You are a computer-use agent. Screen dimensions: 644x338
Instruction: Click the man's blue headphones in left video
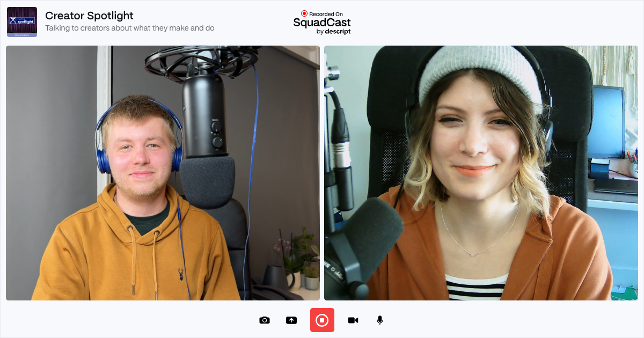tap(102, 156)
